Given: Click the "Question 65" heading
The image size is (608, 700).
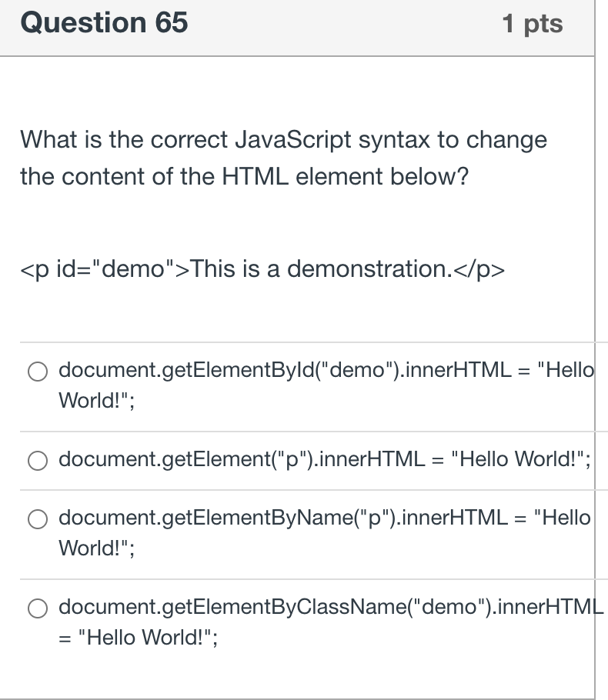Looking at the screenshot, I should coord(105,23).
